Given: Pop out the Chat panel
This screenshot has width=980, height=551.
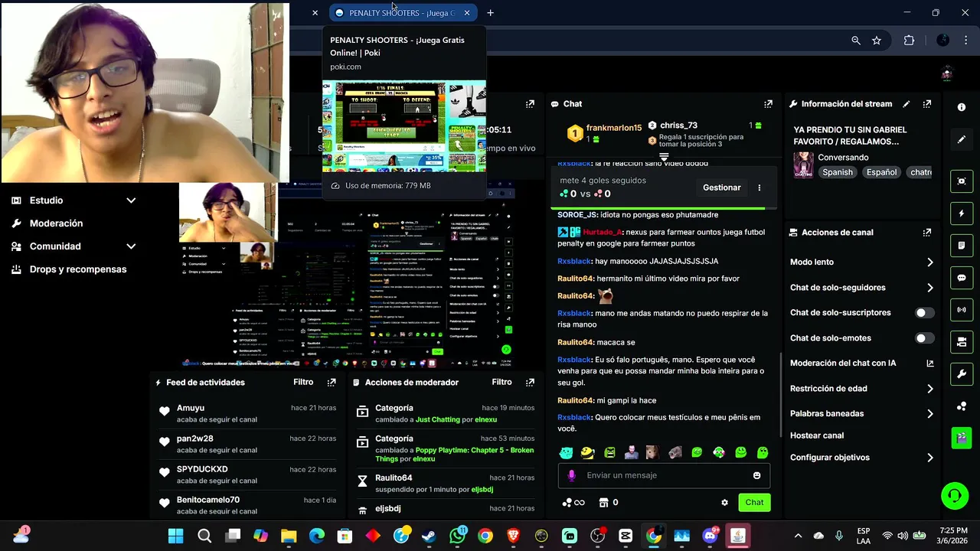Looking at the screenshot, I should [768, 104].
